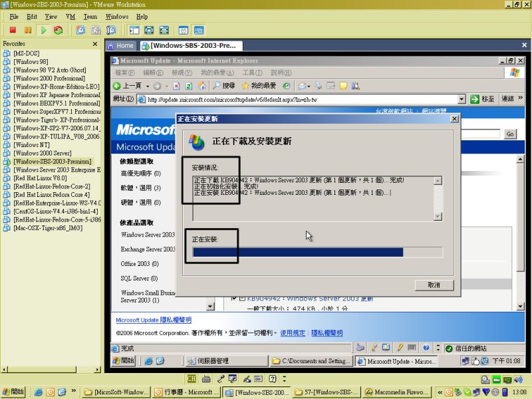Image resolution: width=532 pixels, height=399 pixels.
Task: Expand the address bar dropdown arrow
Action: coord(462,99)
